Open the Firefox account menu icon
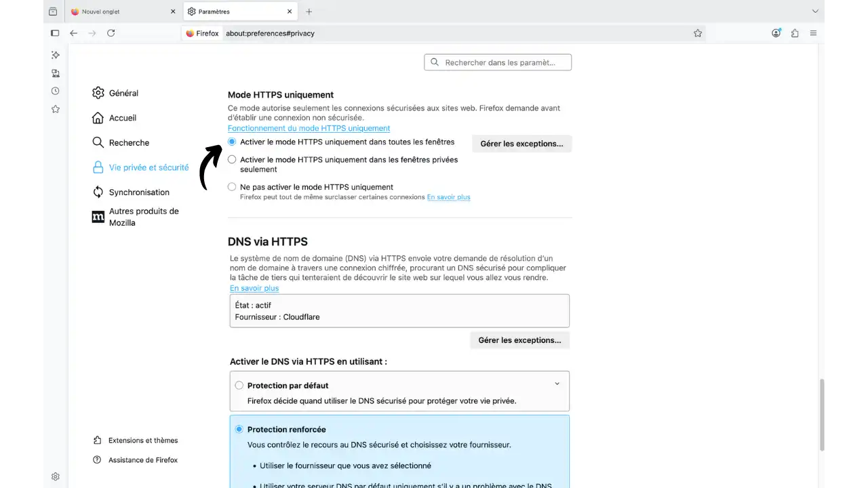Screen dimensions: 868x488 tap(776, 33)
